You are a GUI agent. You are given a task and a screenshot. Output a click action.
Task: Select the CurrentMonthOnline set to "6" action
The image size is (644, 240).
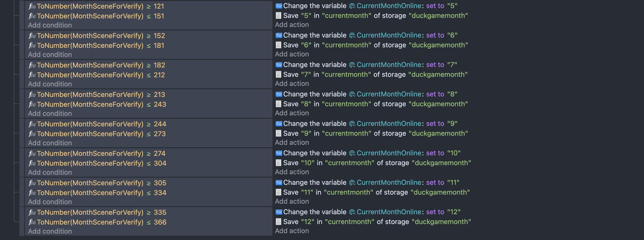point(369,35)
